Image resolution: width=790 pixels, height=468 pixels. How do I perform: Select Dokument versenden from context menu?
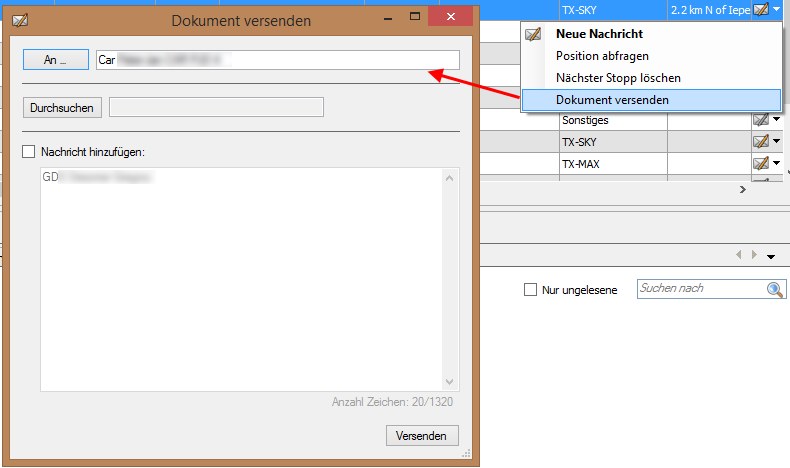point(612,100)
